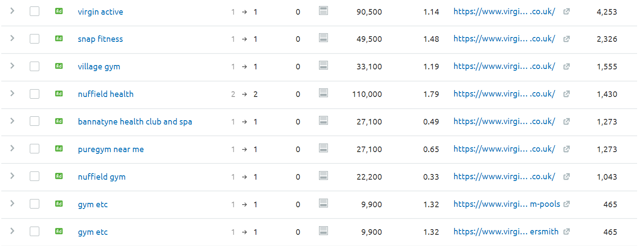Open the URL ending in ersmith
The image size is (644, 246).
click(506, 232)
